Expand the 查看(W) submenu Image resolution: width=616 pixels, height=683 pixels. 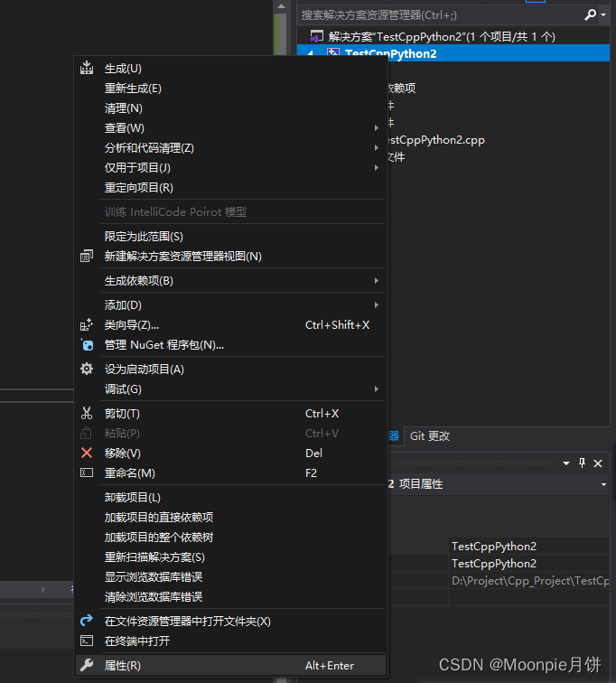pos(377,128)
